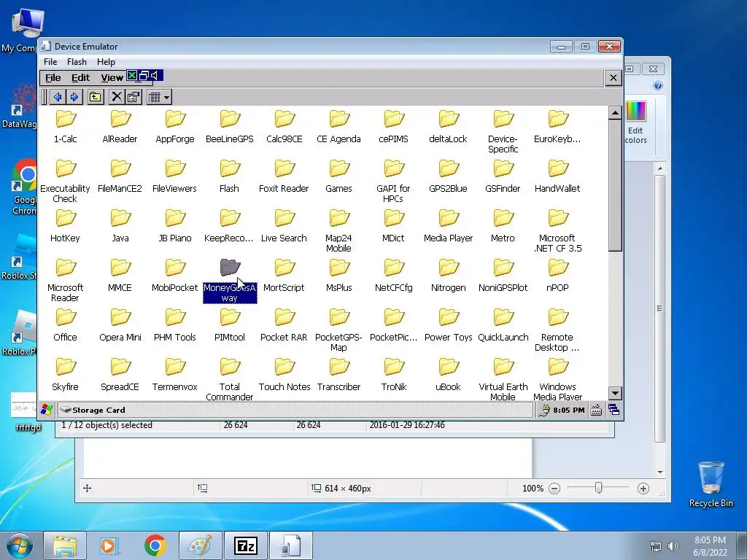The image size is (747, 560).
Task: Select the Microsoft .NET CF 3.5 folder
Action: pos(557,231)
